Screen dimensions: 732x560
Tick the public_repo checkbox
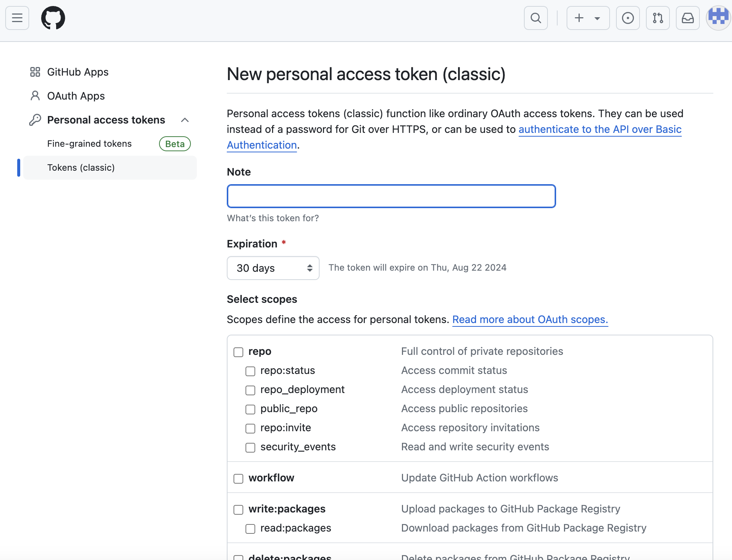[x=250, y=409]
